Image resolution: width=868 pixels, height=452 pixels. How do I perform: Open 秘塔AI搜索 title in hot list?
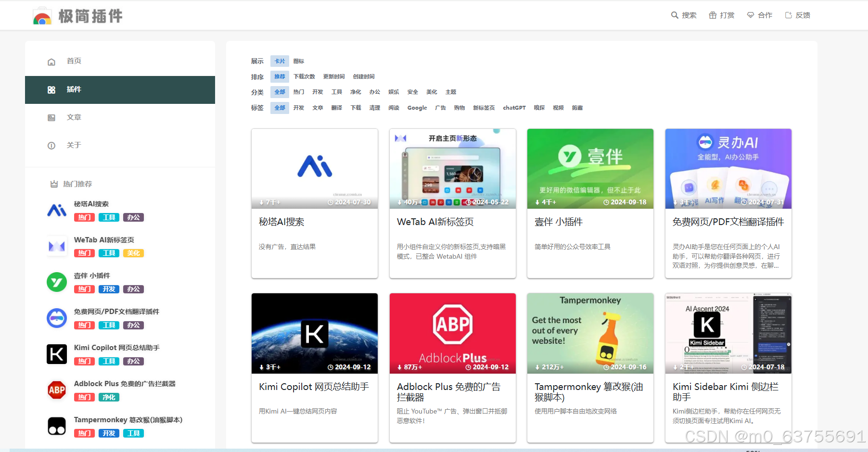(x=91, y=204)
